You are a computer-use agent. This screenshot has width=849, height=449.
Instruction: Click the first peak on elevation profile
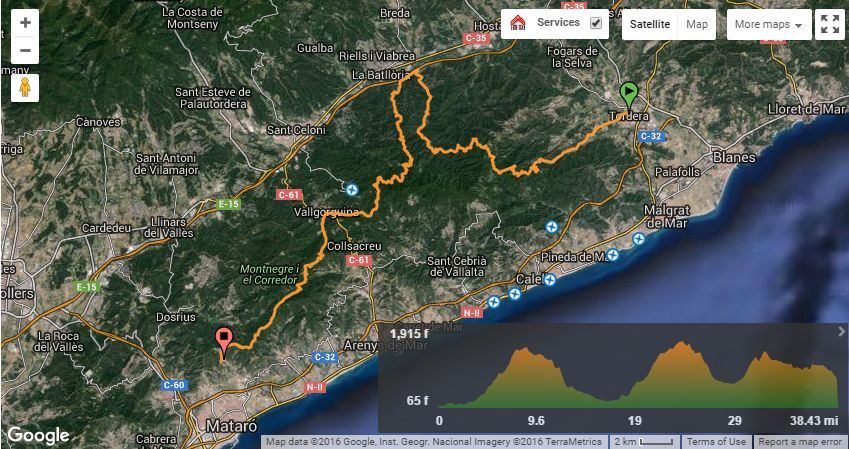pos(523,350)
